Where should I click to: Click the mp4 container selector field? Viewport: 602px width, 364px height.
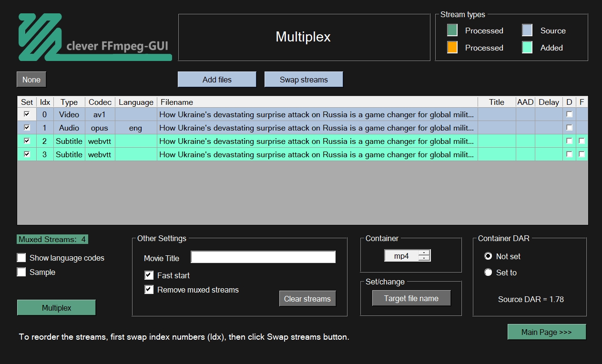pyautogui.click(x=401, y=256)
